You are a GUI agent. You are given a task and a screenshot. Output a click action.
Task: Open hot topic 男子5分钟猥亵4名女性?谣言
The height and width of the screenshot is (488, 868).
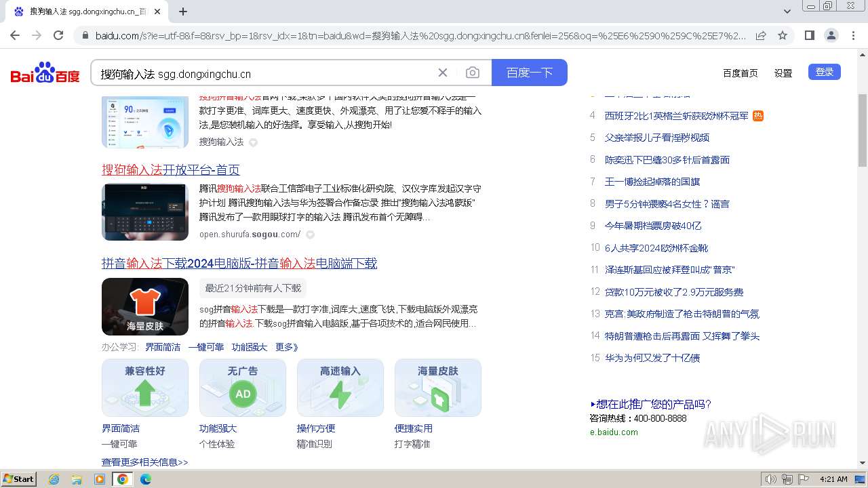pos(667,204)
